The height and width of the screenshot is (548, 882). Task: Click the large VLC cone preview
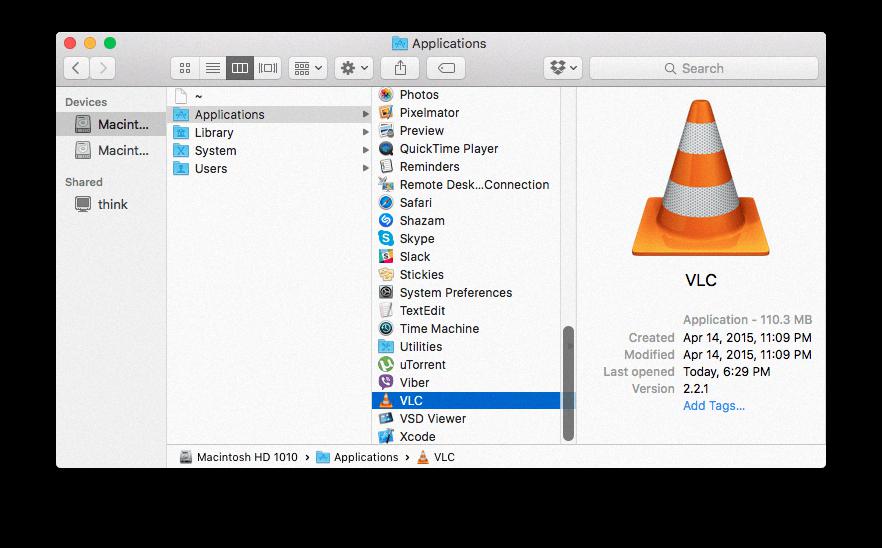701,178
